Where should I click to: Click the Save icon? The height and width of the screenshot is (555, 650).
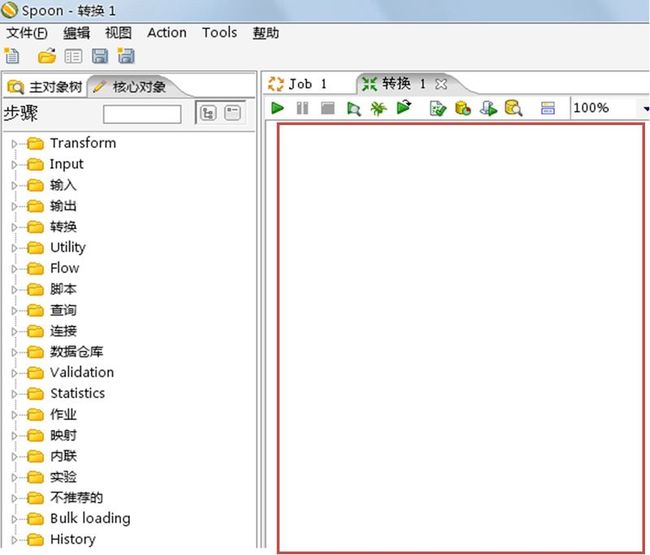click(x=100, y=56)
